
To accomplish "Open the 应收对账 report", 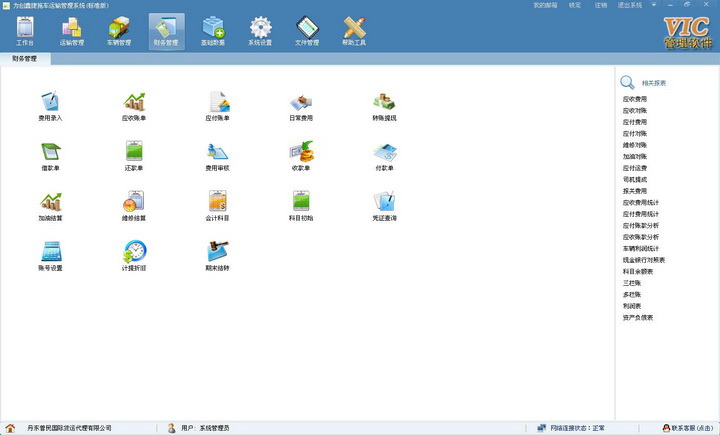I will coord(635,111).
